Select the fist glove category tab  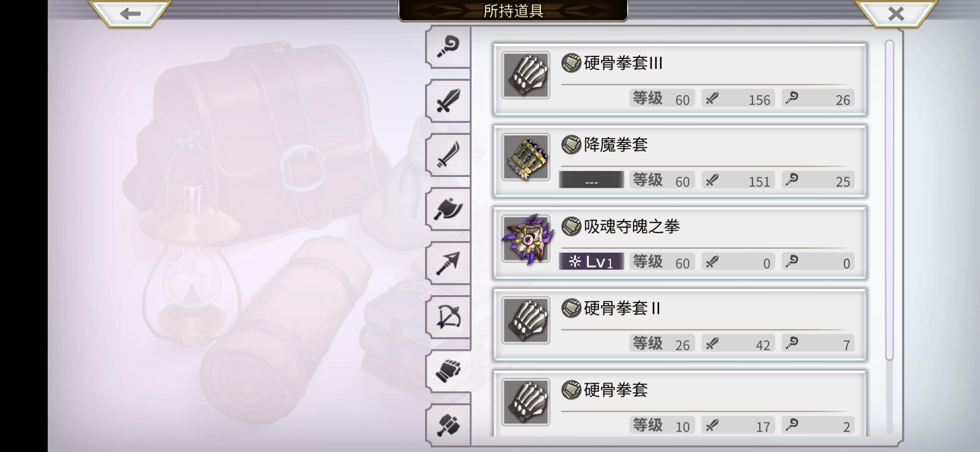coord(448,371)
